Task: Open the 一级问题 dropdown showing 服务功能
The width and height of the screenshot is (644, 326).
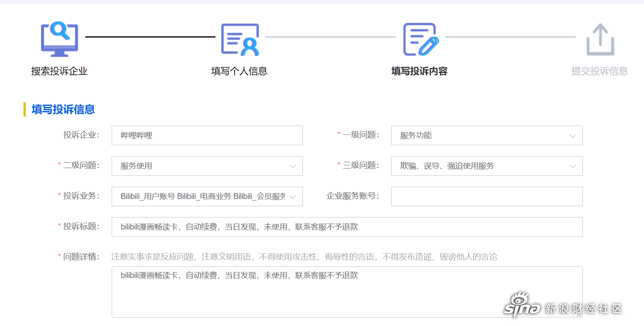Action: click(x=487, y=135)
